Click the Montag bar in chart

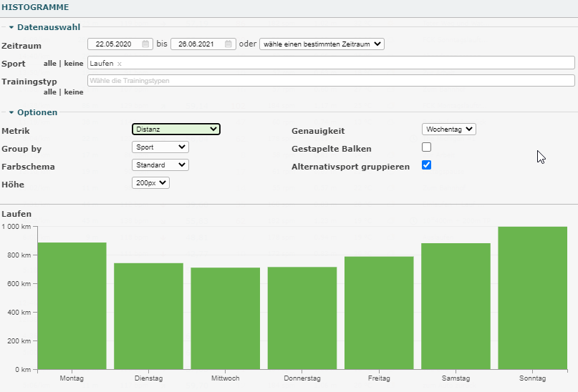click(x=72, y=305)
